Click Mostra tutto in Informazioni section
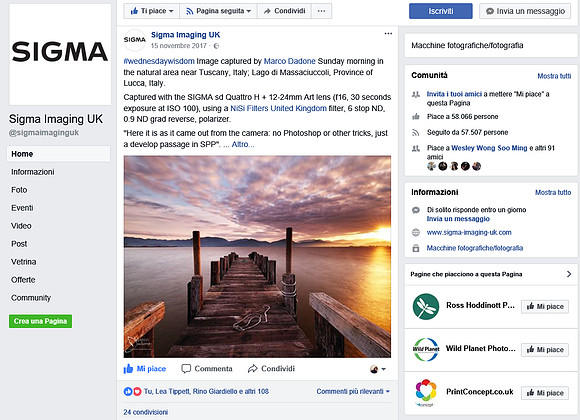The width and height of the screenshot is (580, 420). pyautogui.click(x=553, y=192)
